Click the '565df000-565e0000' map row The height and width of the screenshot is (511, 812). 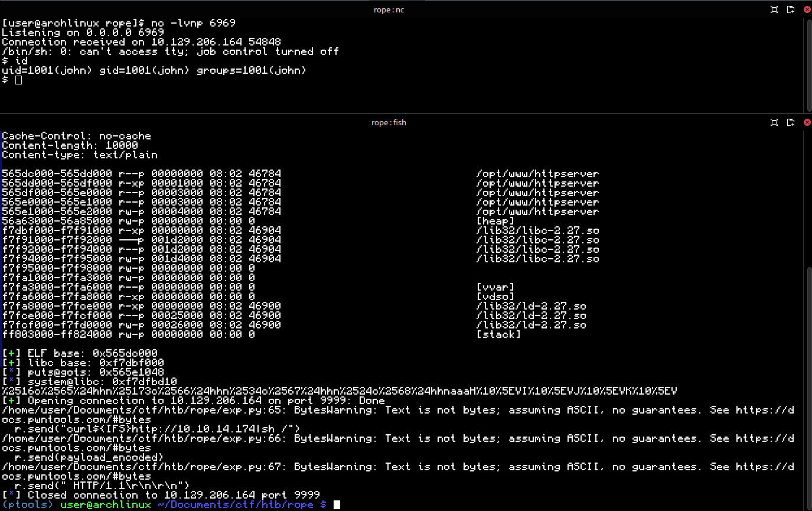[x=300, y=193]
